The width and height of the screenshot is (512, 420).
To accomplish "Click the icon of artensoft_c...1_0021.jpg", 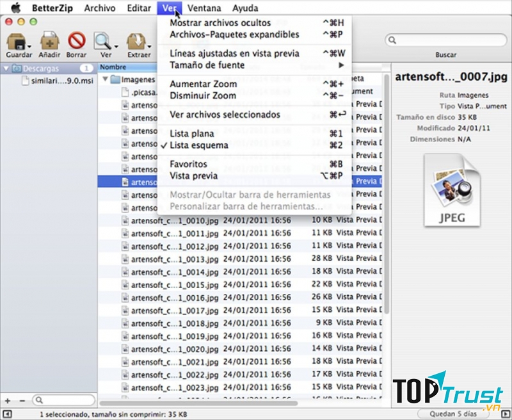I will click(x=125, y=362).
